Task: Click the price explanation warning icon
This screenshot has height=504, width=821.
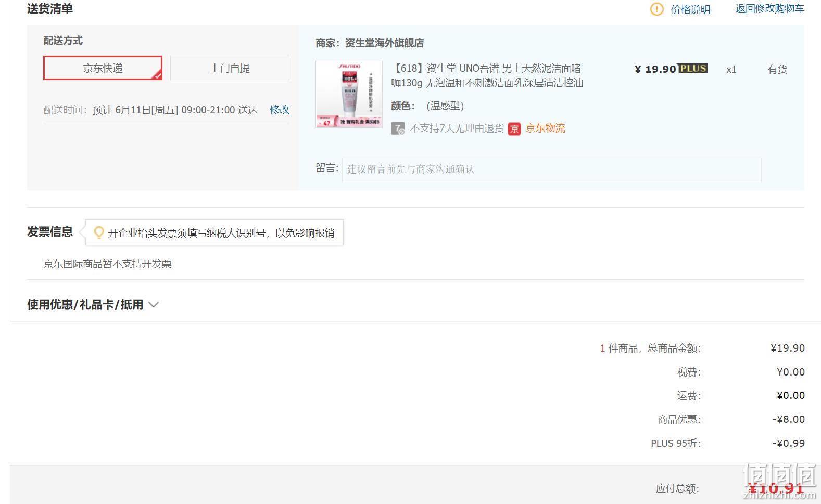Action: coord(656,9)
